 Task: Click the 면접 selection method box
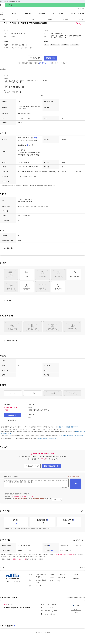click(32, 393)
